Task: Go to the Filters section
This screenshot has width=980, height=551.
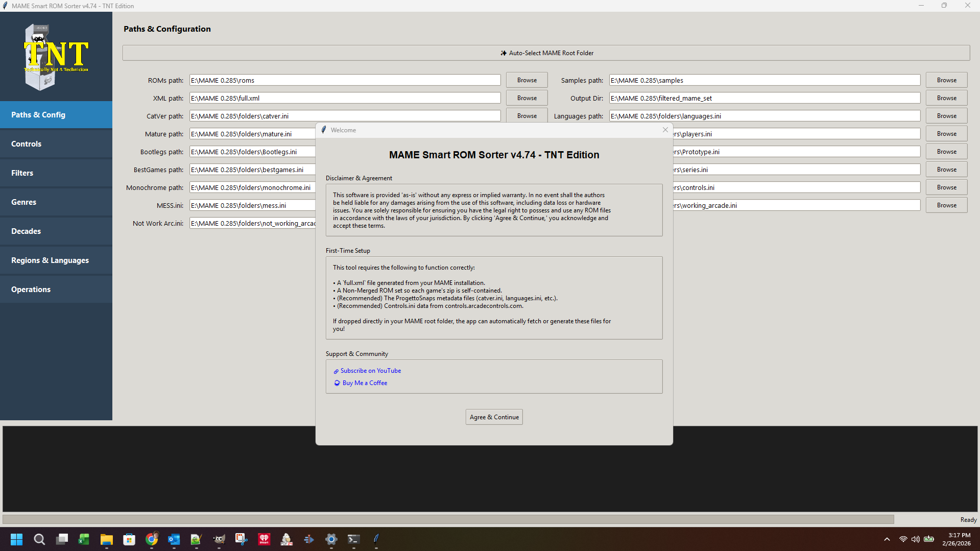Action: point(56,173)
